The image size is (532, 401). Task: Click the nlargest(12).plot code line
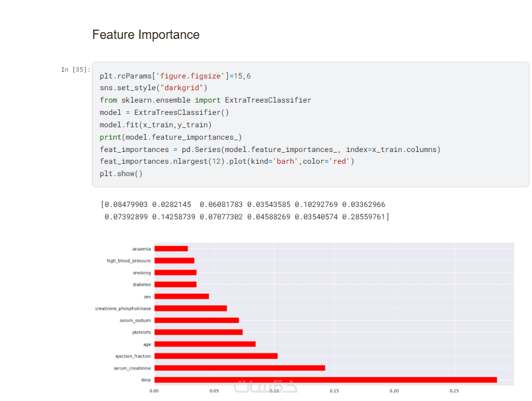pos(227,161)
